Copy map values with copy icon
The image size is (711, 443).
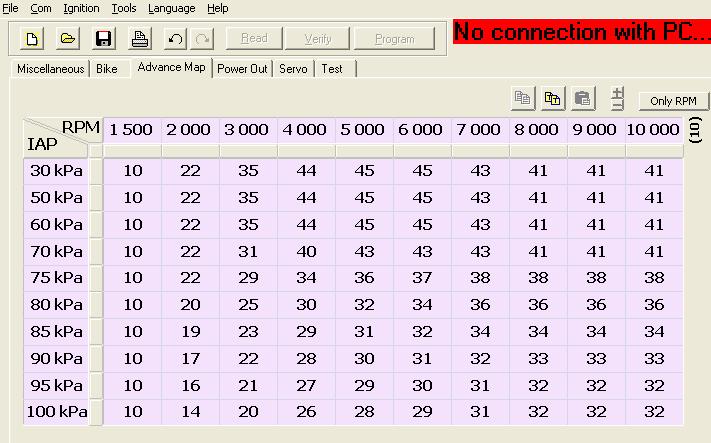[x=522, y=98]
